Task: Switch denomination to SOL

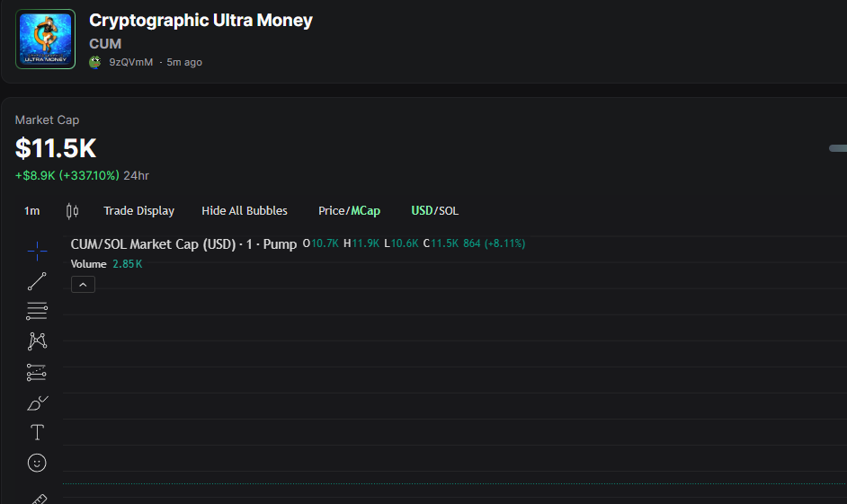Action: point(449,211)
